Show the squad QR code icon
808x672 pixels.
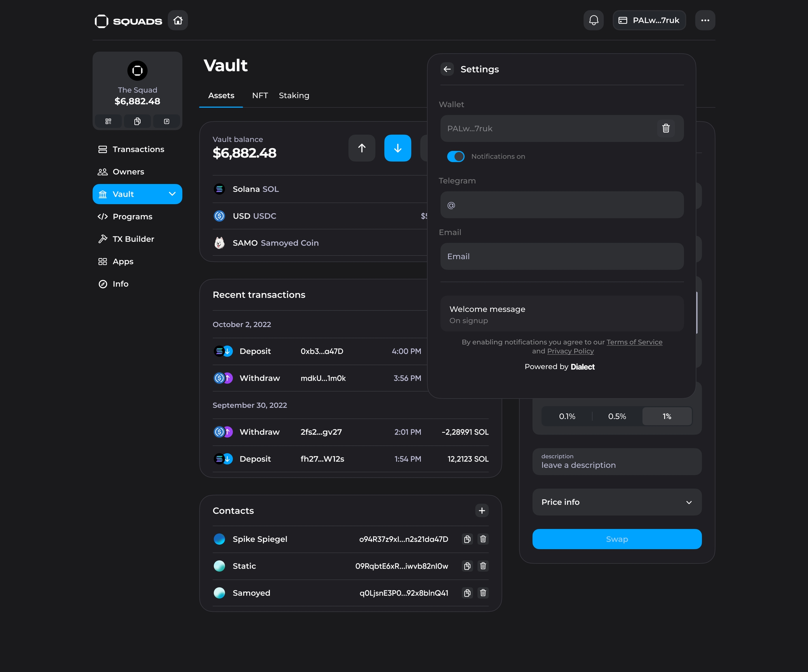(108, 122)
